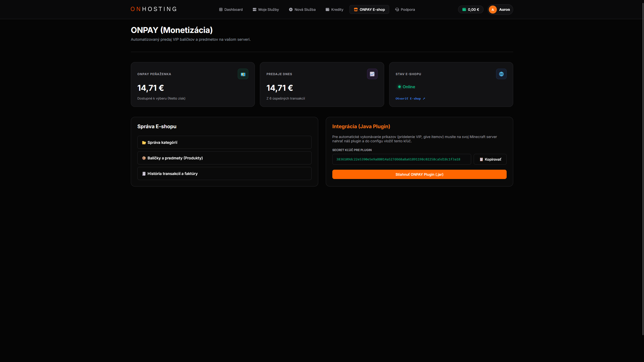
Task: Click the Stav E-shopu globe icon
Action: coord(501,74)
